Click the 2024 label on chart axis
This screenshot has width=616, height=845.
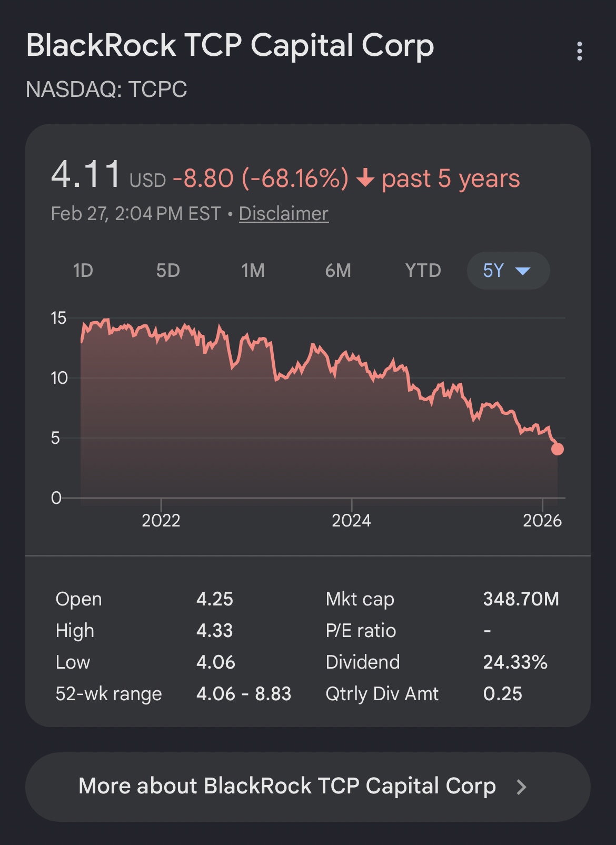pyautogui.click(x=351, y=521)
